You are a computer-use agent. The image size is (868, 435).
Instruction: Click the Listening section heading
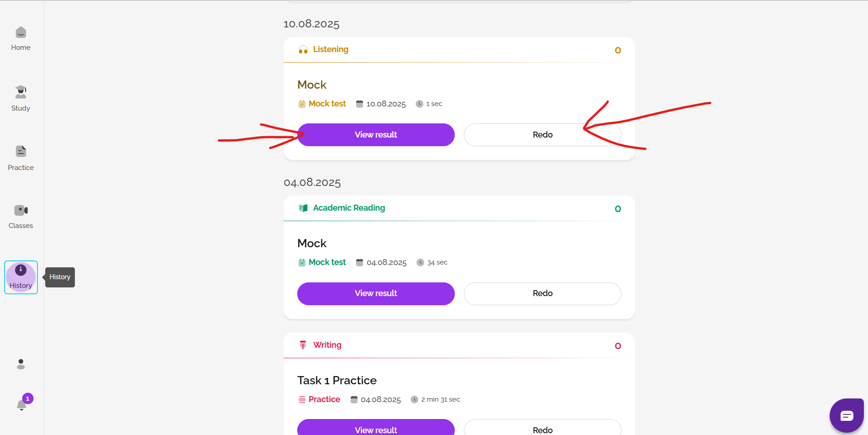point(331,49)
